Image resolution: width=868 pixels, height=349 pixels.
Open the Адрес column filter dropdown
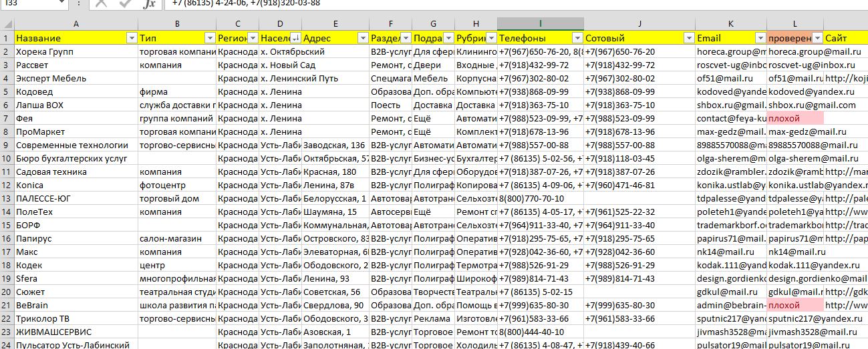[363, 38]
